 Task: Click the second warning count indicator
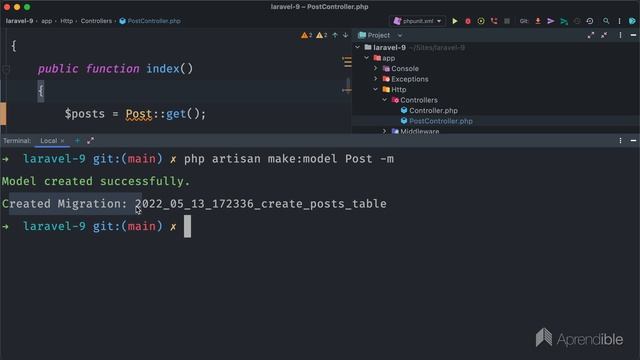tap(322, 36)
